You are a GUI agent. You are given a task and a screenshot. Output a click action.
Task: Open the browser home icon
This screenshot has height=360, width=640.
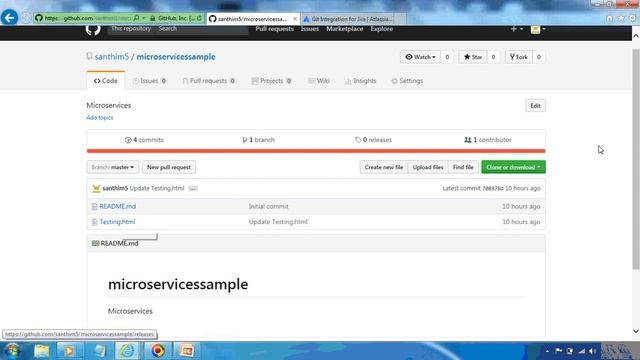[x=609, y=18]
